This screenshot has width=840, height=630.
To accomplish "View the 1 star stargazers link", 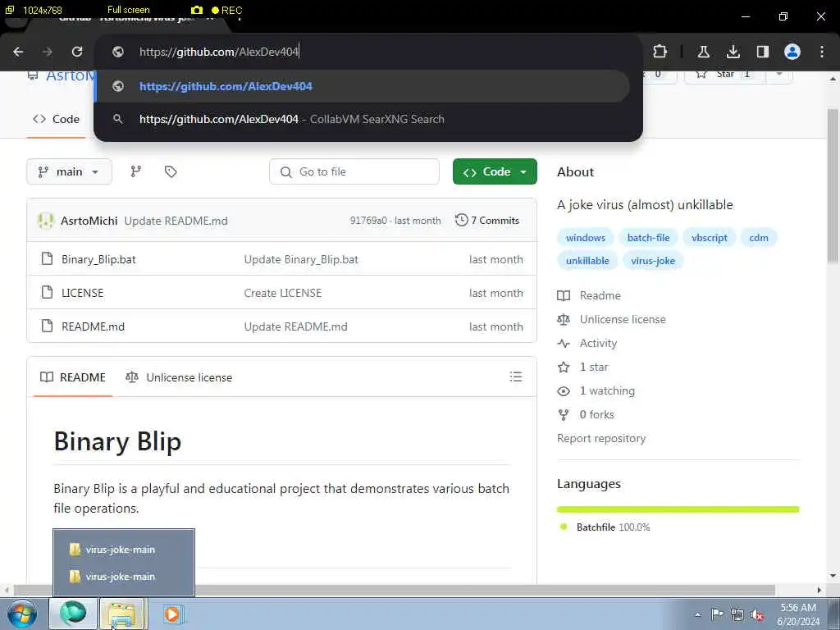I will click(583, 367).
